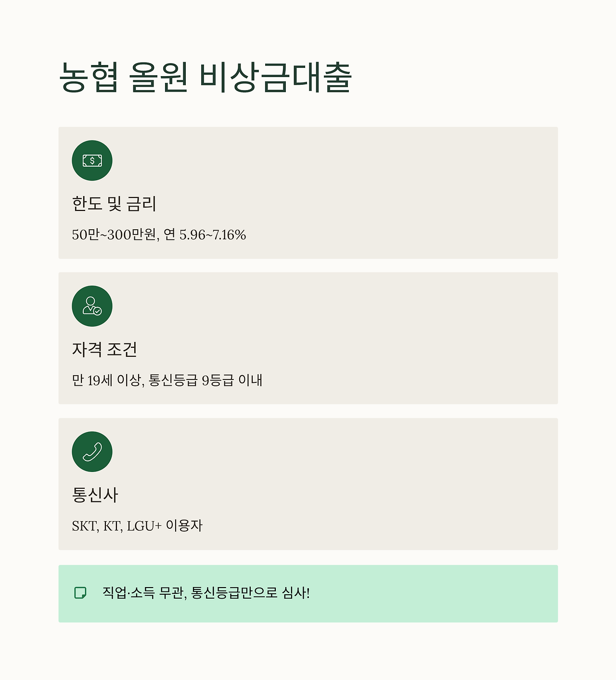The width and height of the screenshot is (616, 680).
Task: Click the word 농협 in the title
Action: [x=89, y=77]
